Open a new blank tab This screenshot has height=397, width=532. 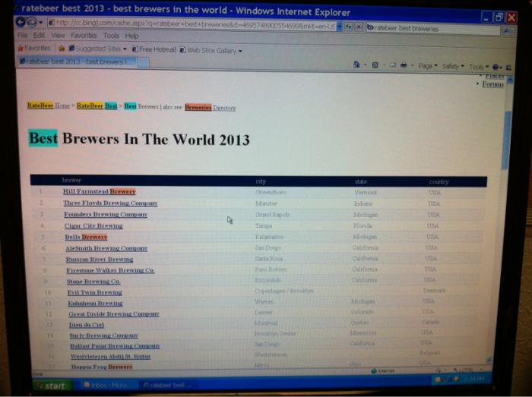pyautogui.click(x=143, y=62)
